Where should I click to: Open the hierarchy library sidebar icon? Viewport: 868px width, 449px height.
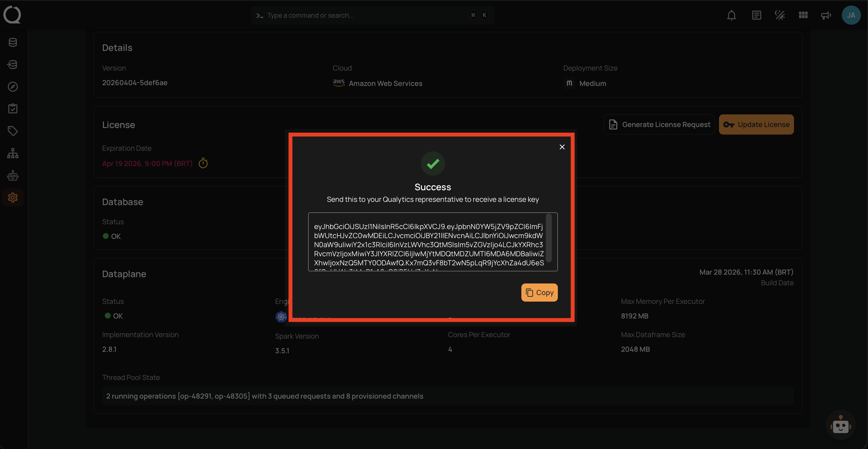[x=13, y=153]
